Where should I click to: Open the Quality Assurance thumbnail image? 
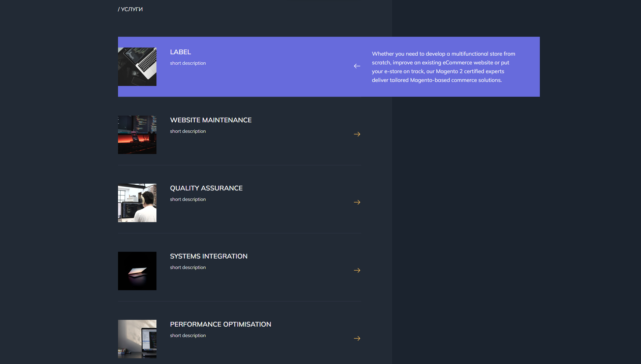pos(137,203)
